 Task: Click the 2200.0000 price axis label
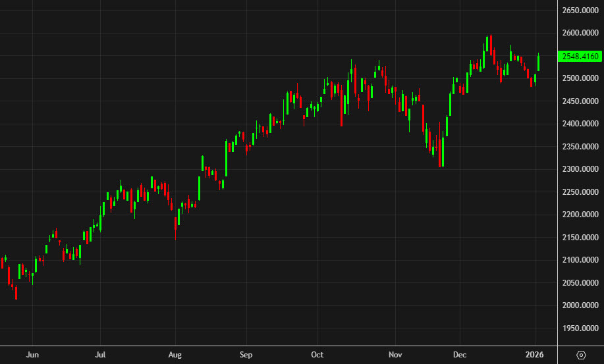[580, 215]
